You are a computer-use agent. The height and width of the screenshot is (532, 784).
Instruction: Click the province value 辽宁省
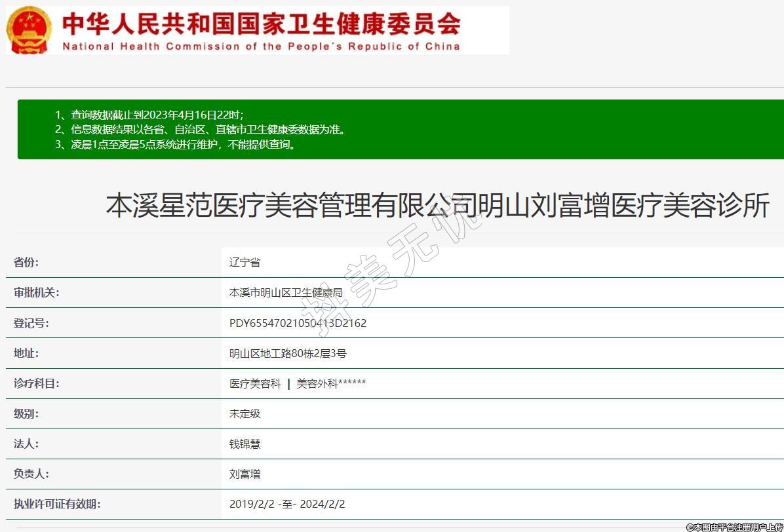coord(245,262)
